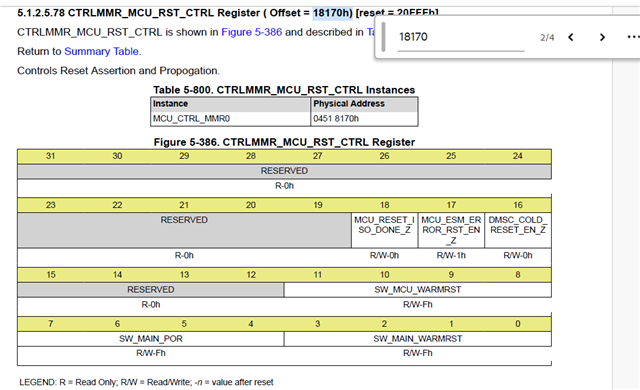The width and height of the screenshot is (640, 390).
Task: Click the highlighted 18170h offset in heading
Action: 332,13
